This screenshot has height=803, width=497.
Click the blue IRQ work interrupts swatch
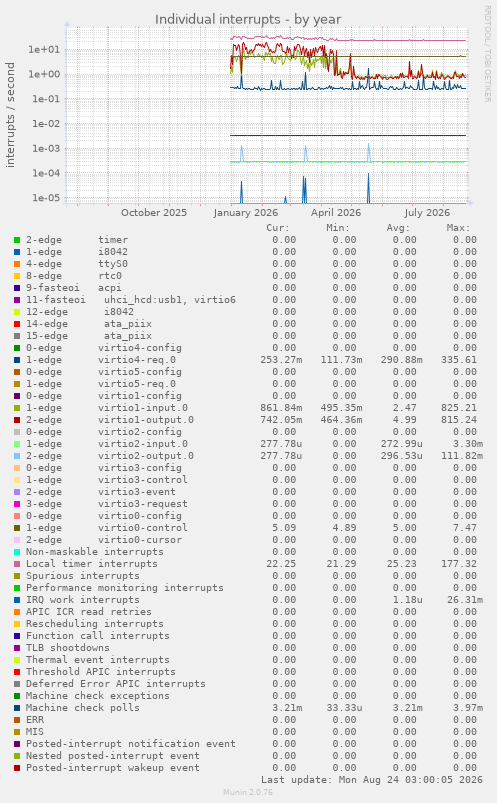coord(17,600)
